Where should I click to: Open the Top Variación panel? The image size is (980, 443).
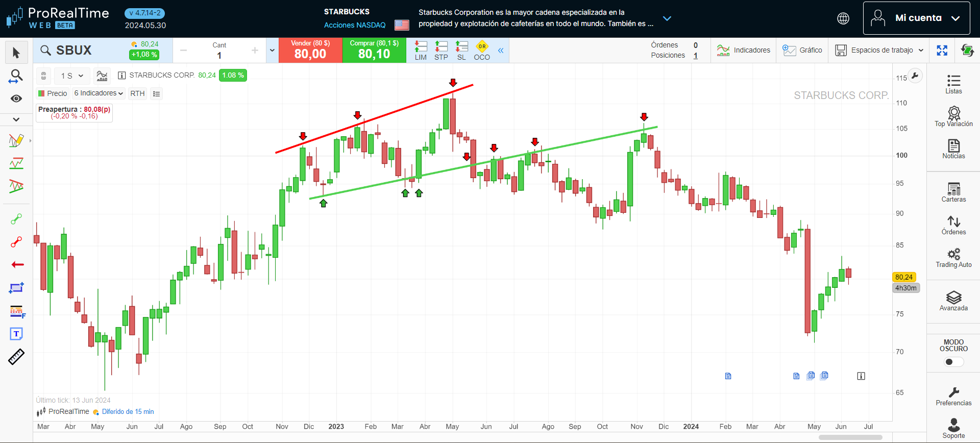click(x=953, y=116)
